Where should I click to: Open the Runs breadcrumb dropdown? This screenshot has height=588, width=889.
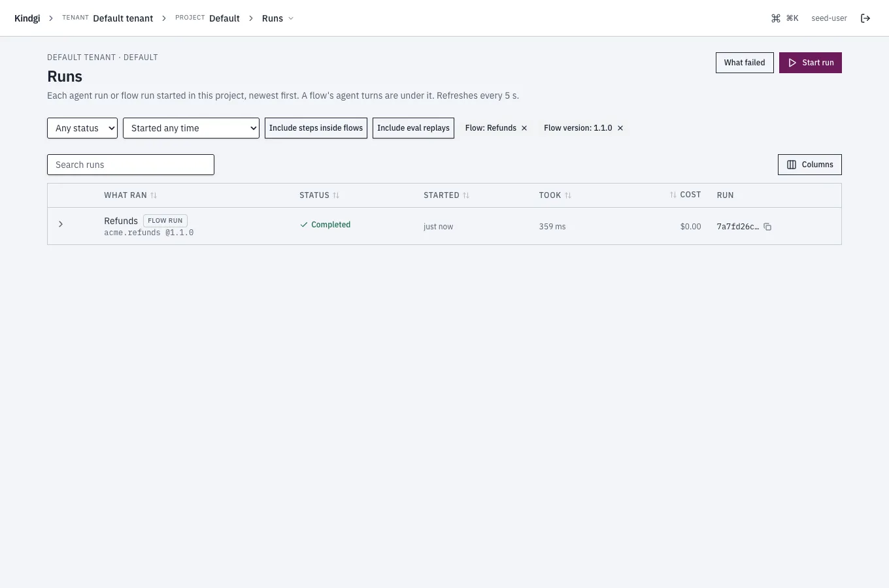click(278, 18)
